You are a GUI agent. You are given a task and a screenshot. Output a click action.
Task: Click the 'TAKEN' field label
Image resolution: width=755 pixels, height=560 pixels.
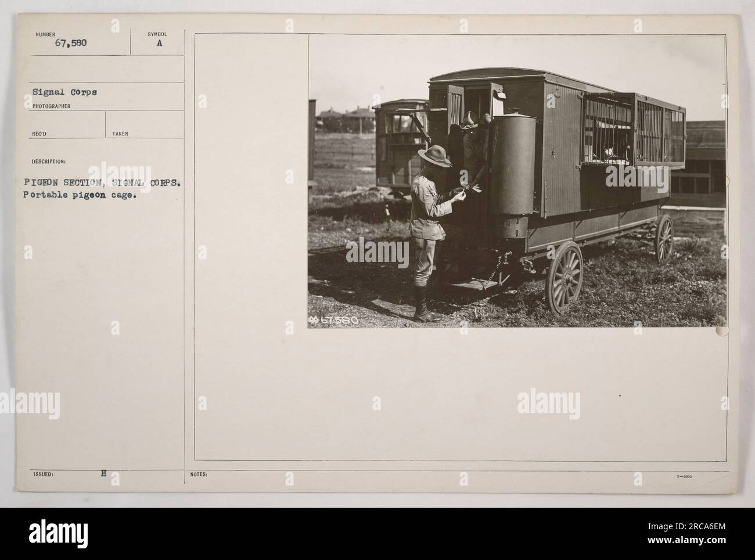[121, 134]
